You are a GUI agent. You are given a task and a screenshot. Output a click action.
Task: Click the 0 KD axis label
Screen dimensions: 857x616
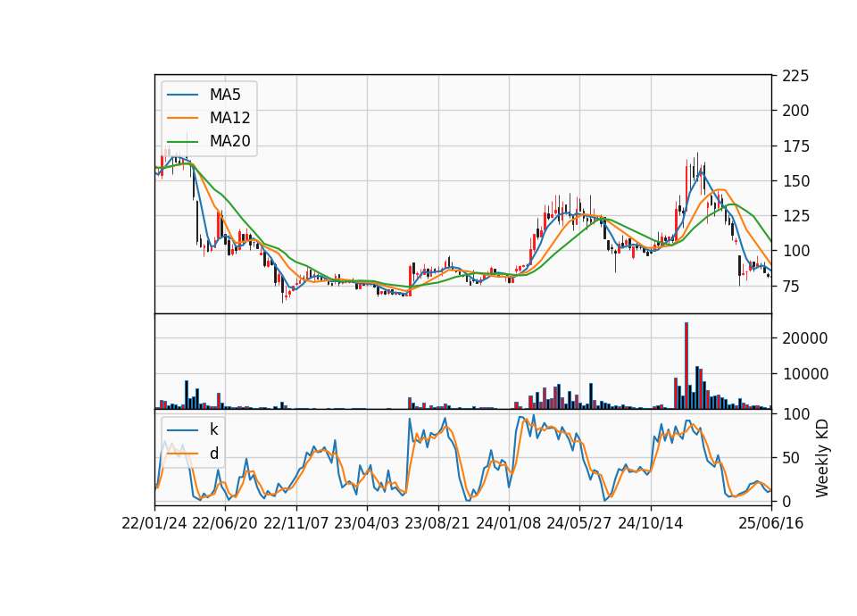[x=786, y=501]
